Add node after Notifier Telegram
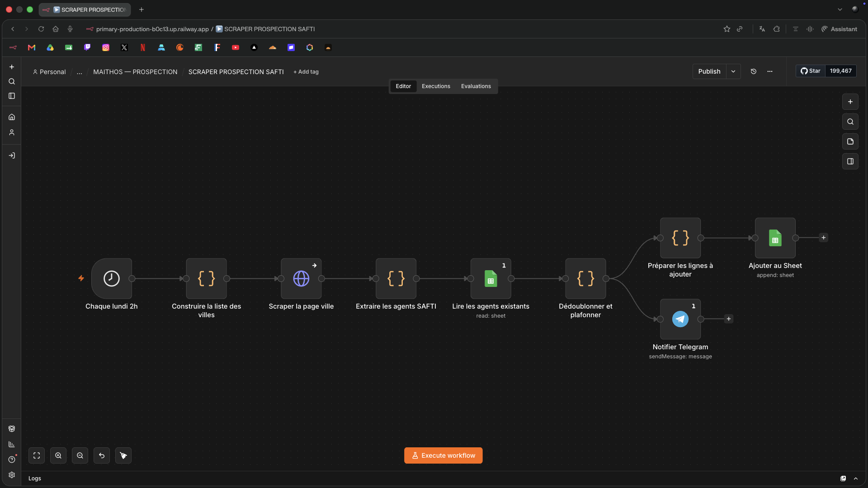The height and width of the screenshot is (488, 868). click(729, 319)
